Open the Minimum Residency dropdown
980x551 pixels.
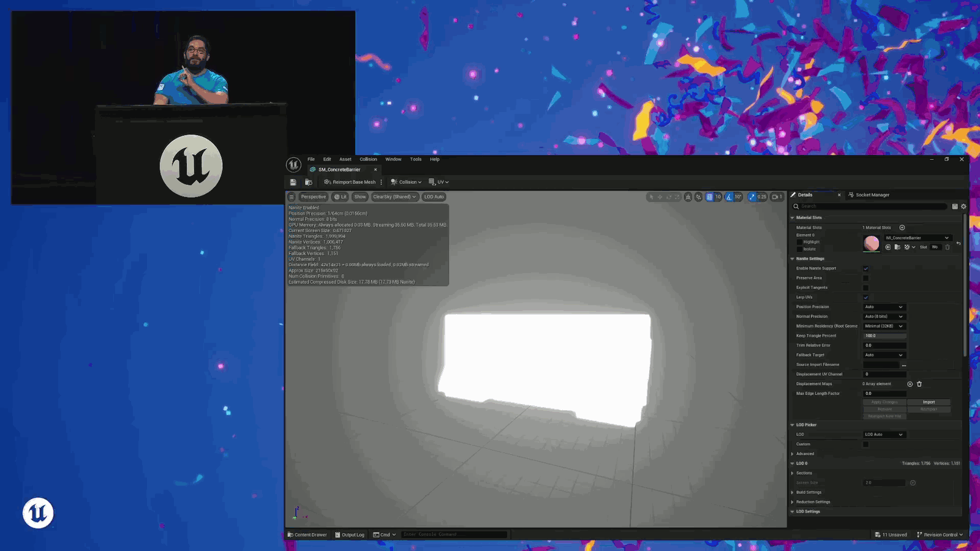click(884, 326)
